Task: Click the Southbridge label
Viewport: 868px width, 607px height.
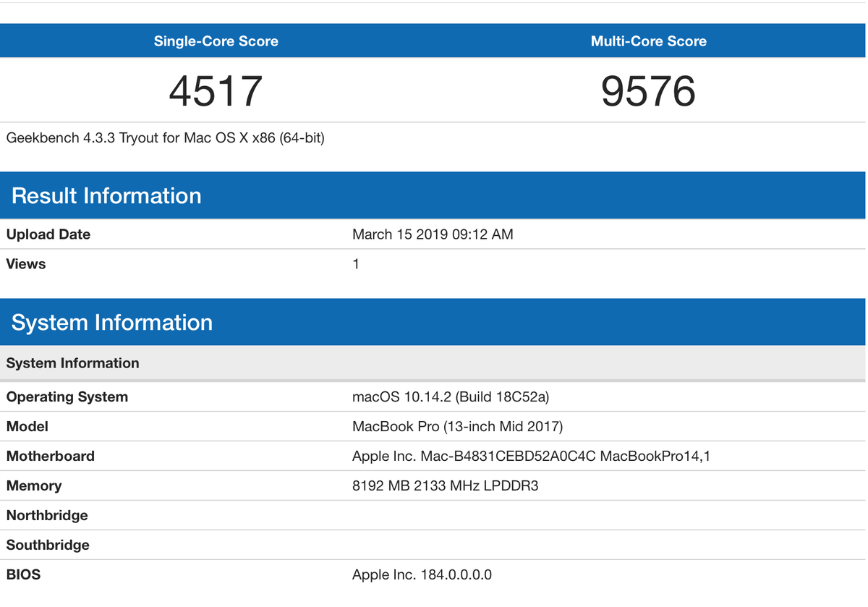Action: click(x=48, y=545)
